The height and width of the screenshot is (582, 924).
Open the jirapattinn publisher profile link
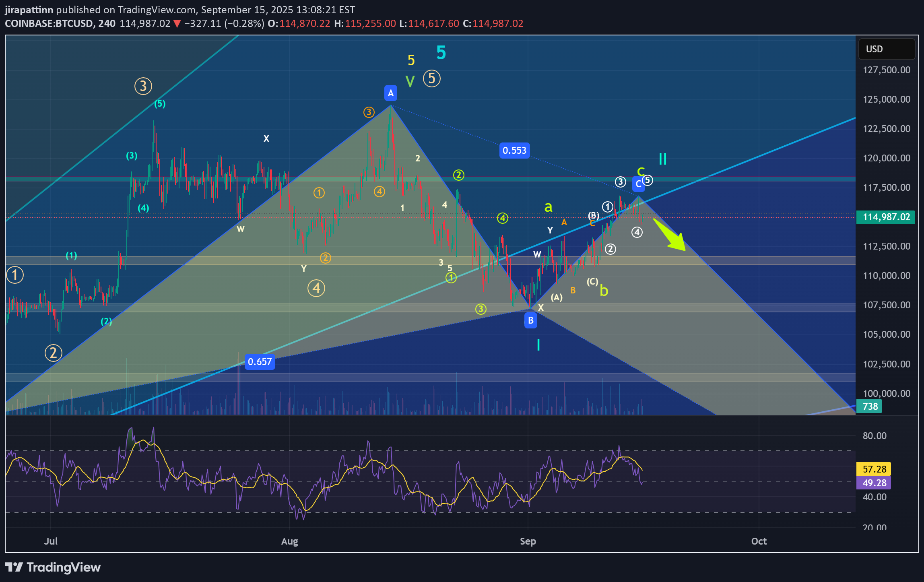coord(28,10)
